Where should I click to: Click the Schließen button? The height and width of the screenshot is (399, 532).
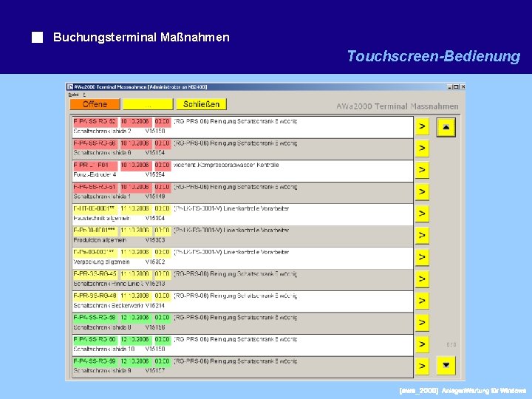click(x=201, y=104)
